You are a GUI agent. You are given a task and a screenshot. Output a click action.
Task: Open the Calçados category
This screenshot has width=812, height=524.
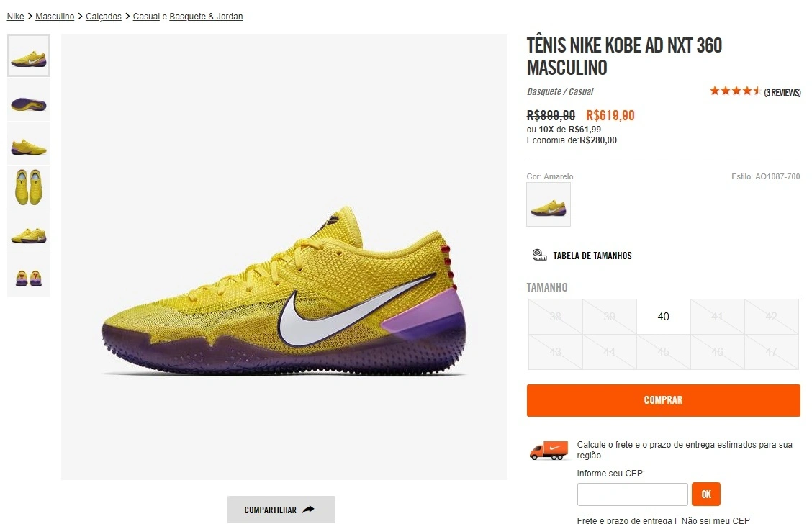(103, 16)
